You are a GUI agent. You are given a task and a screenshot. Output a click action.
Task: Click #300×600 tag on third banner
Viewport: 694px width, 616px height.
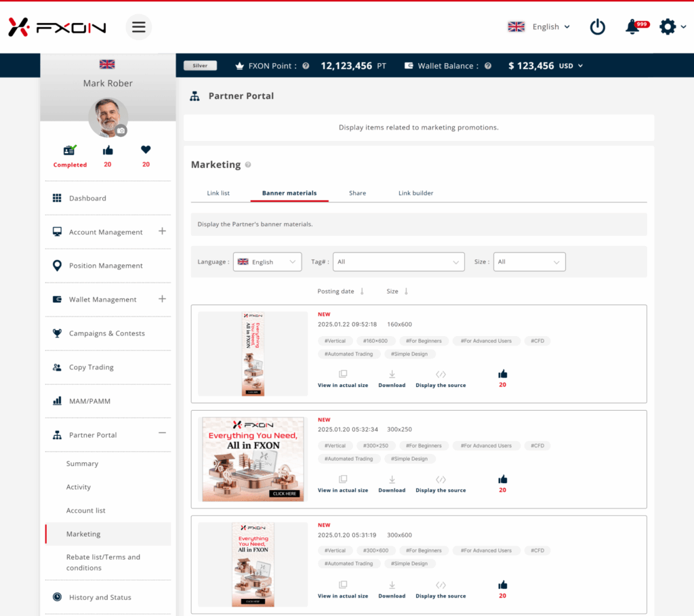375,550
